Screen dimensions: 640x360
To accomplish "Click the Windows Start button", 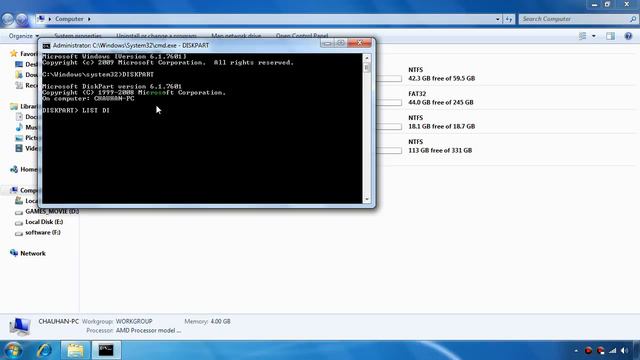I will coord(13,350).
